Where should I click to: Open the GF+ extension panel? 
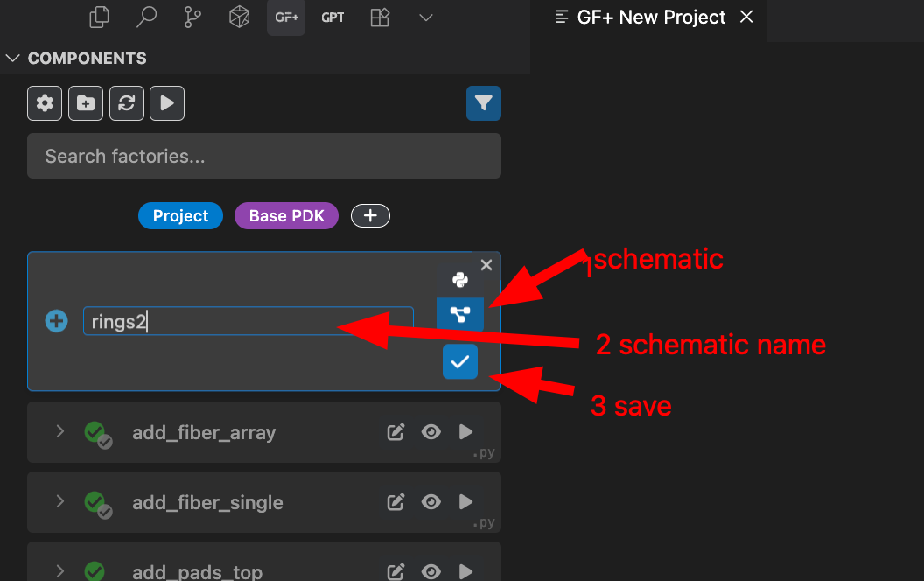click(286, 17)
